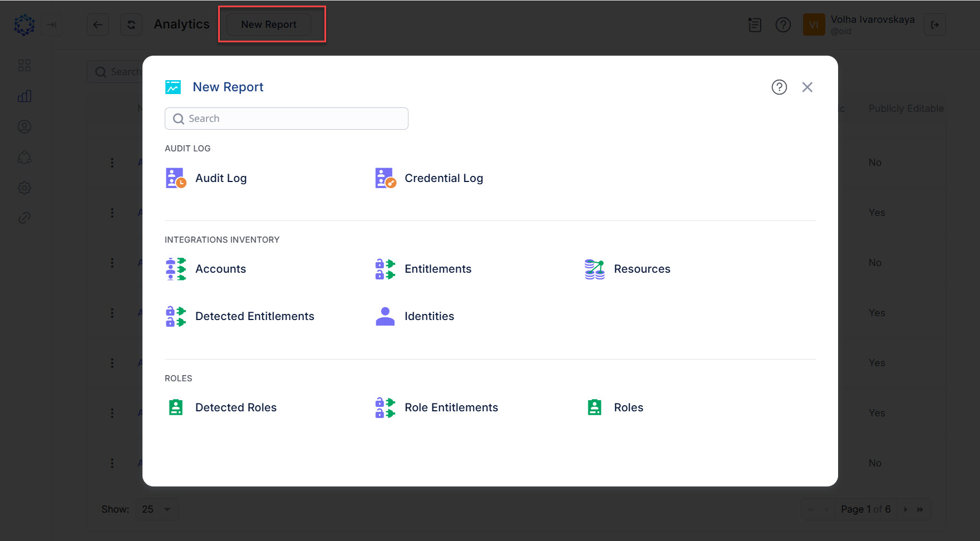The image size is (980, 541).
Task: Open the New Report dialog
Action: [269, 24]
